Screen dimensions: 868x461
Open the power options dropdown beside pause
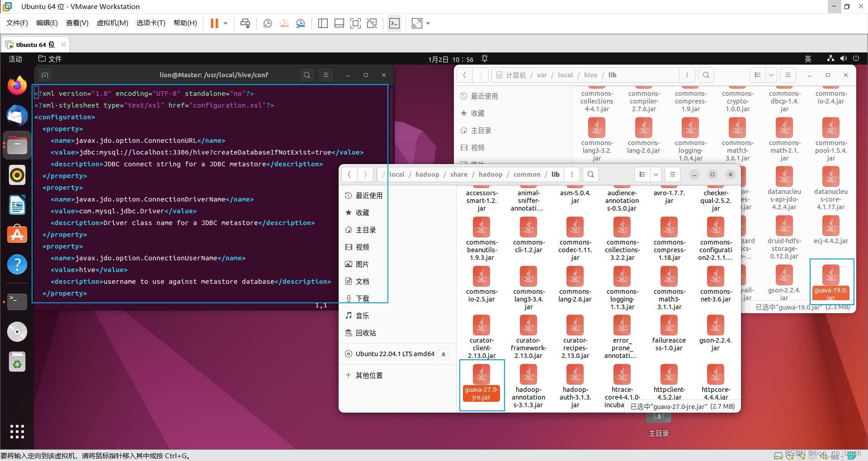226,23
